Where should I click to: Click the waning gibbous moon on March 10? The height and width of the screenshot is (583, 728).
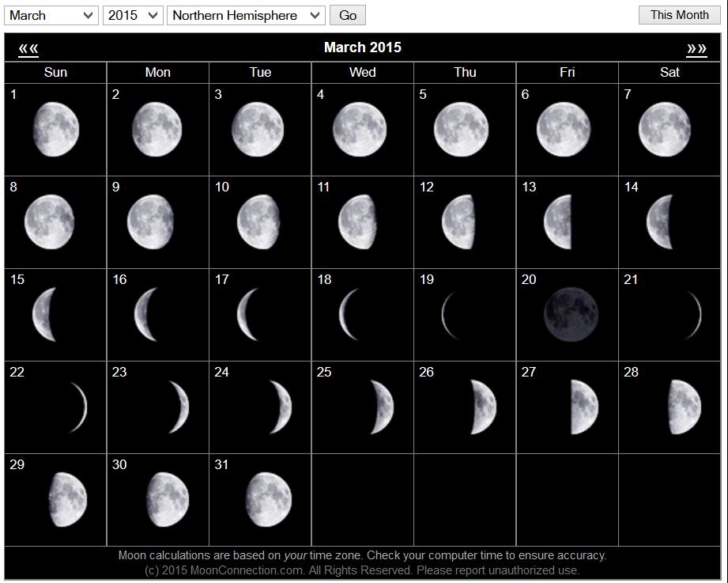click(x=258, y=221)
